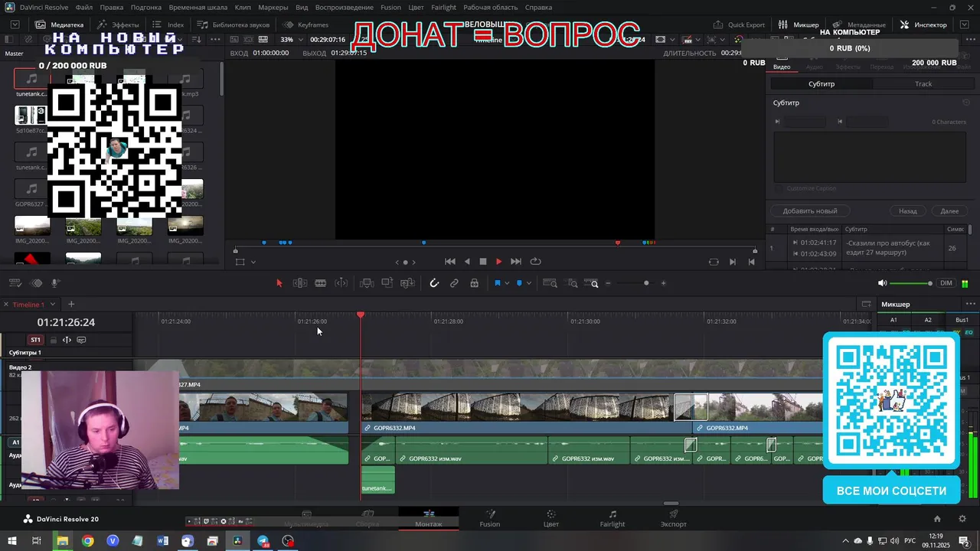The height and width of the screenshot is (551, 980).
Task: Jump to the first frame
Action: point(450,262)
